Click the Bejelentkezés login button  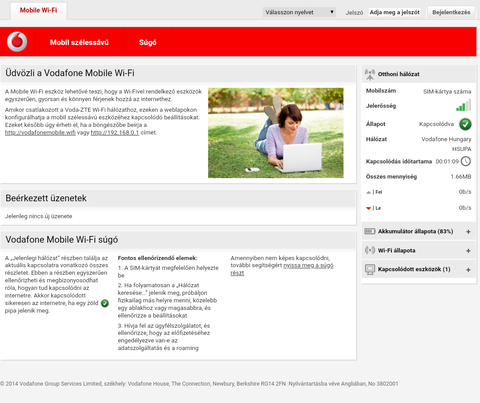click(451, 12)
